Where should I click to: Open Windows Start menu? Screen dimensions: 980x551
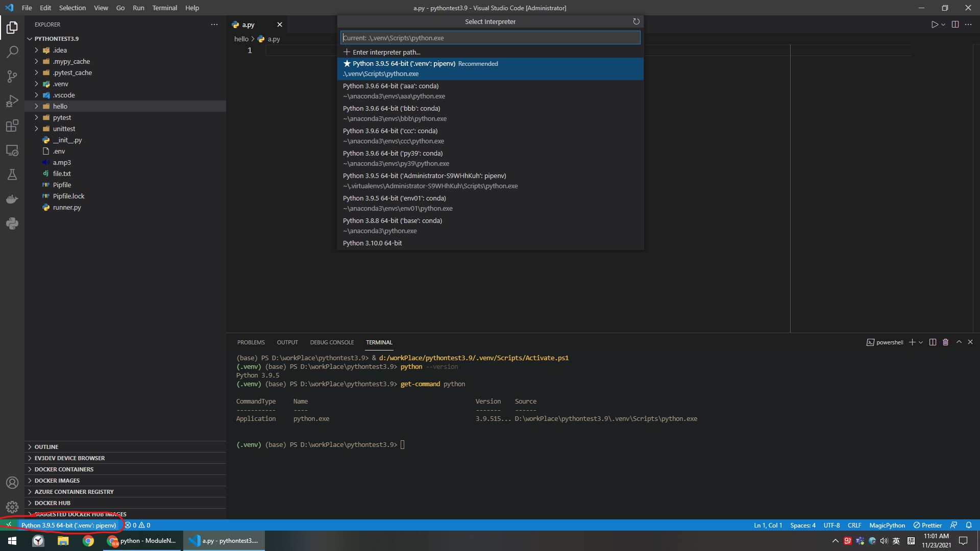(12, 541)
